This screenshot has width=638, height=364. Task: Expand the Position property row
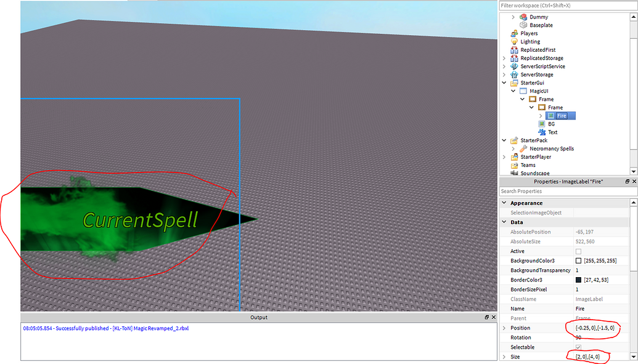pyautogui.click(x=504, y=328)
